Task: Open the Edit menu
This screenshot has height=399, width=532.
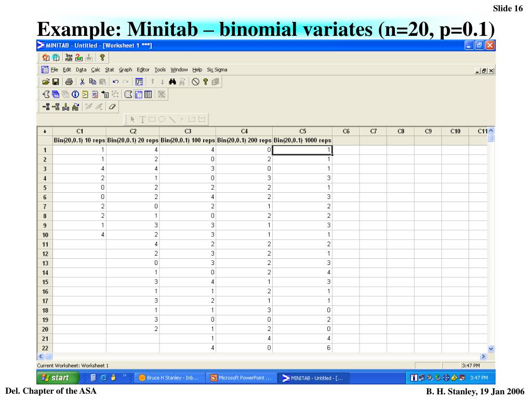Action: pyautogui.click(x=67, y=70)
